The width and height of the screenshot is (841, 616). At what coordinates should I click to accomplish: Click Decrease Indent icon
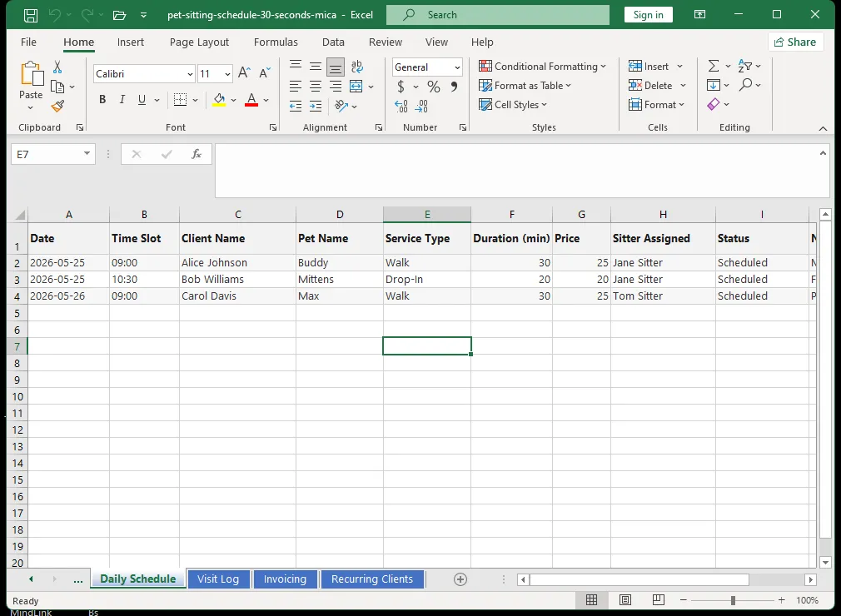pyautogui.click(x=296, y=107)
